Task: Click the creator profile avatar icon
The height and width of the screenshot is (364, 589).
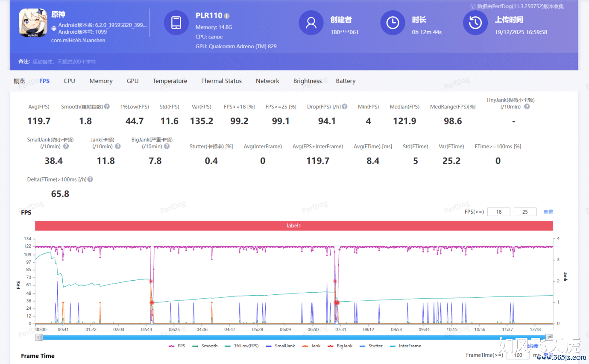Action: tap(311, 22)
